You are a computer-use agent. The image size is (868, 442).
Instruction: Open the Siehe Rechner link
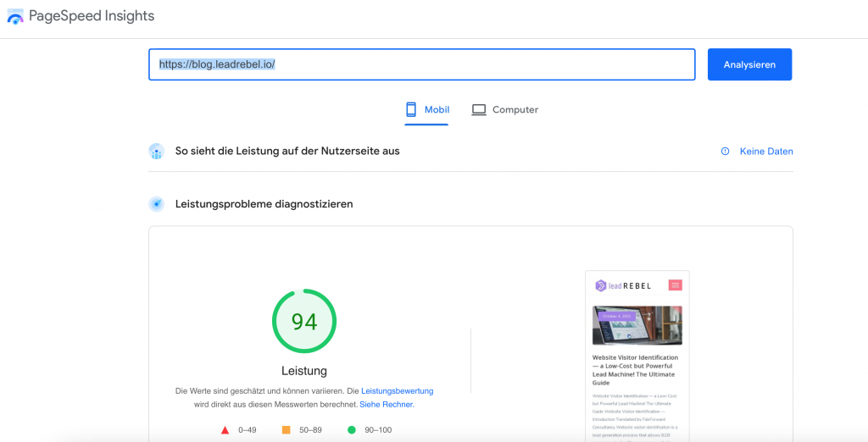[387, 405]
